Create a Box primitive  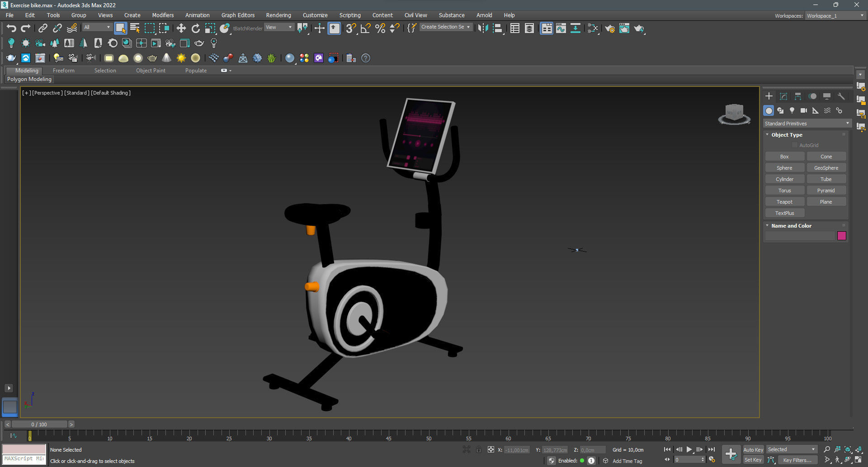point(784,157)
